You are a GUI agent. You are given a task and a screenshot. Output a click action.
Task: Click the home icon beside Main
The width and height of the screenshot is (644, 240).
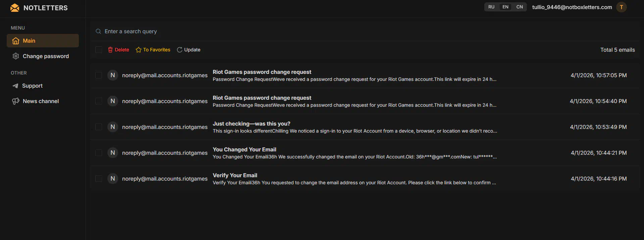[16, 41]
